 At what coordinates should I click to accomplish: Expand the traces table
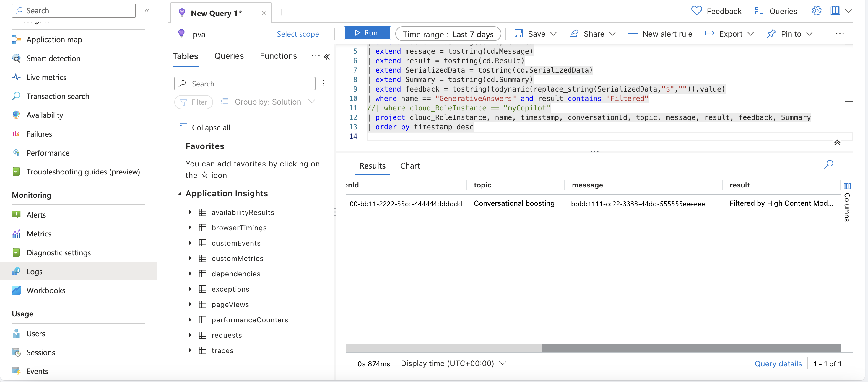pyautogui.click(x=190, y=350)
